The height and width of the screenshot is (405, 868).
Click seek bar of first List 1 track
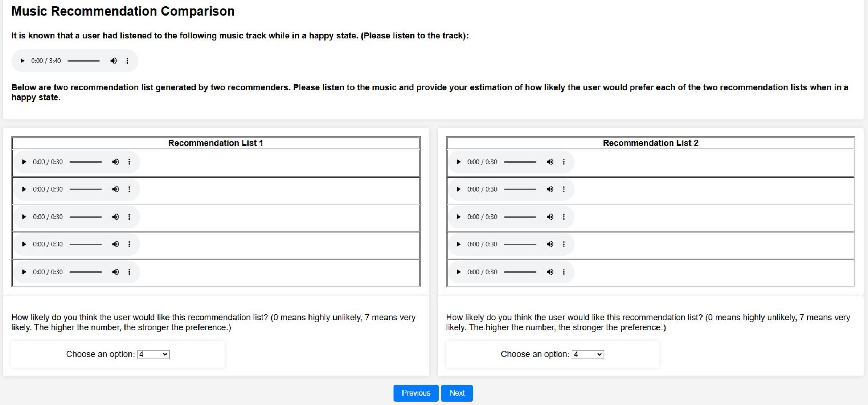[x=86, y=162]
